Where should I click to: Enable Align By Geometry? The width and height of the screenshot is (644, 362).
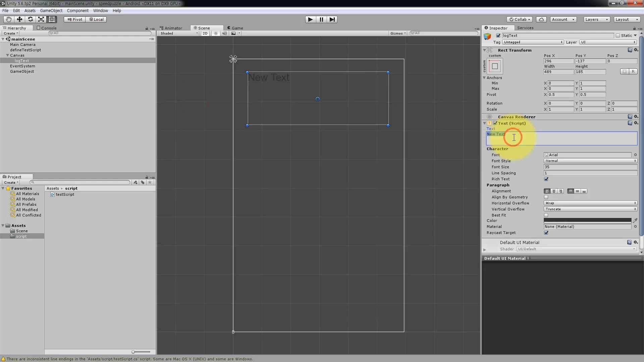546,197
